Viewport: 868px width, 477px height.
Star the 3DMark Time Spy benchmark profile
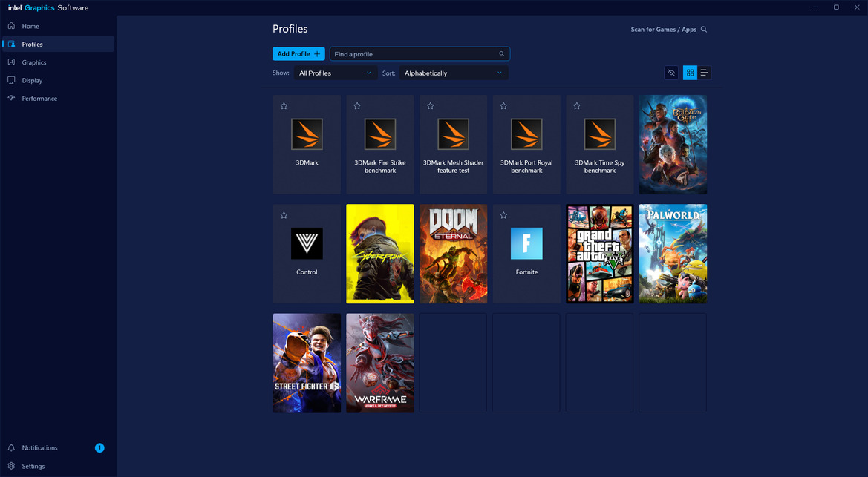coord(577,105)
